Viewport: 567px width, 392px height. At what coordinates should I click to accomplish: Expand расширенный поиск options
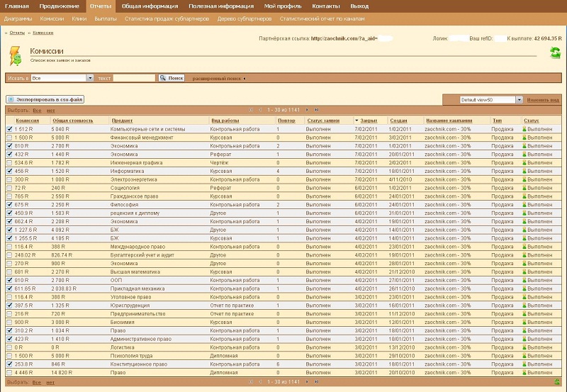pyautogui.click(x=219, y=79)
